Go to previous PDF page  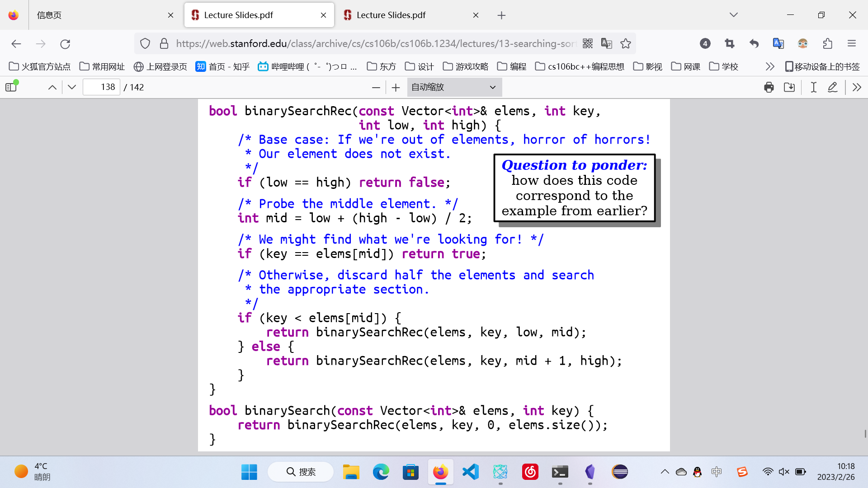pos(52,87)
